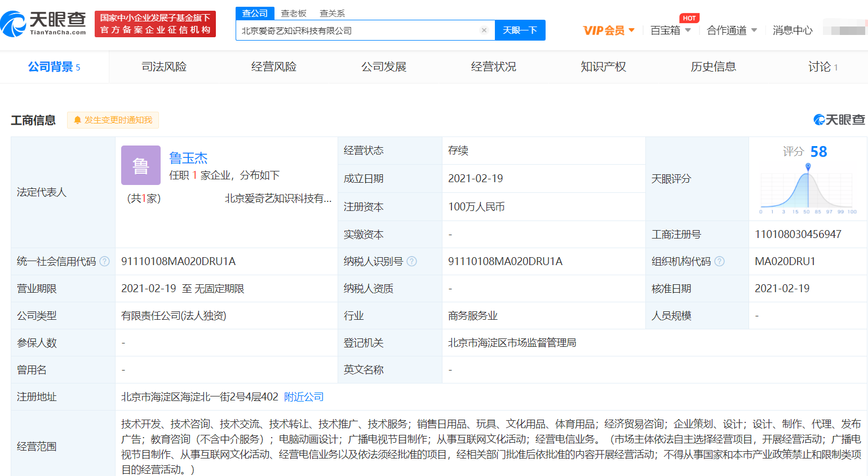Select 北京市海淀区市场监督管理局 registration authority
Screen dimensions: 868x476
512,343
